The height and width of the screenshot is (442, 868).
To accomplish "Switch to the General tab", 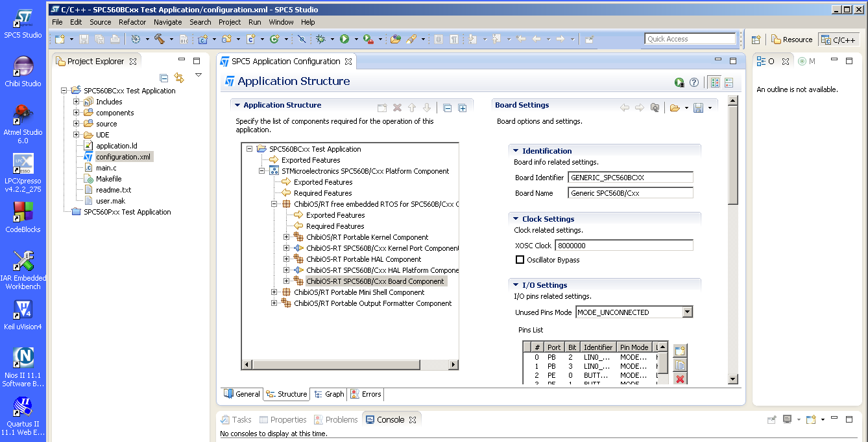I will pos(242,394).
